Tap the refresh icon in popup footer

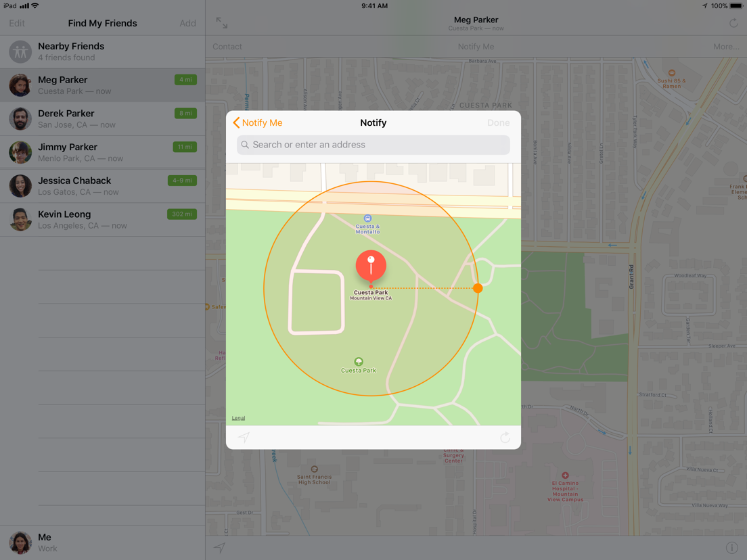505,437
